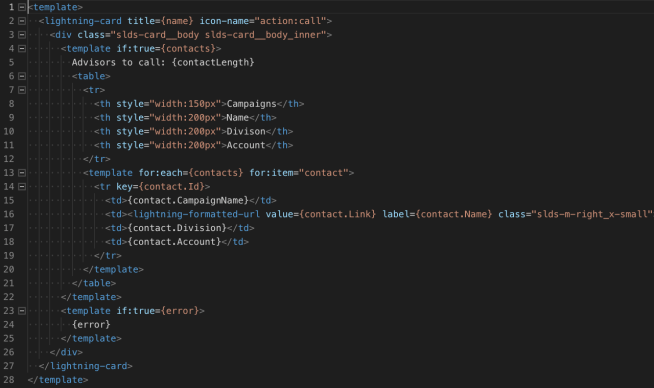Screen dimensions: 654x388
Task: Click the closing </template> tag on line 28
Action: (x=58, y=380)
